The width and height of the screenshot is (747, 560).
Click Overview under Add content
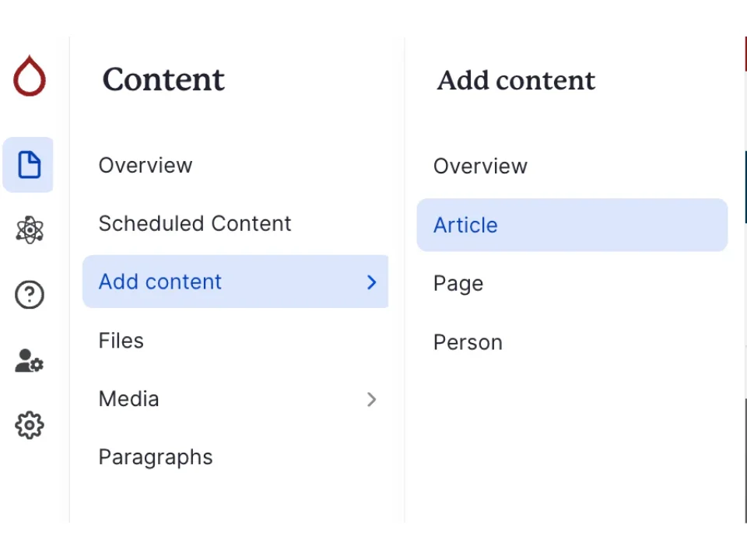(480, 166)
